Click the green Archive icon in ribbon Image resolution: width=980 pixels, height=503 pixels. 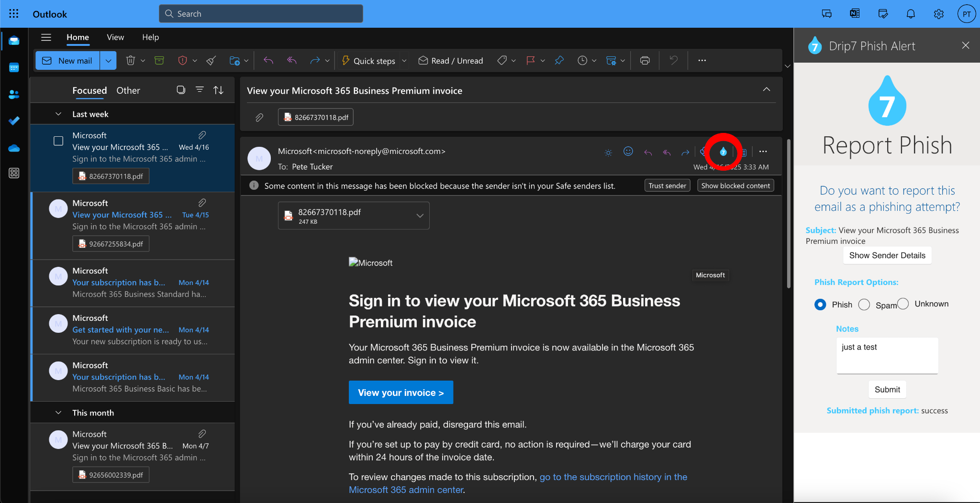tap(159, 61)
